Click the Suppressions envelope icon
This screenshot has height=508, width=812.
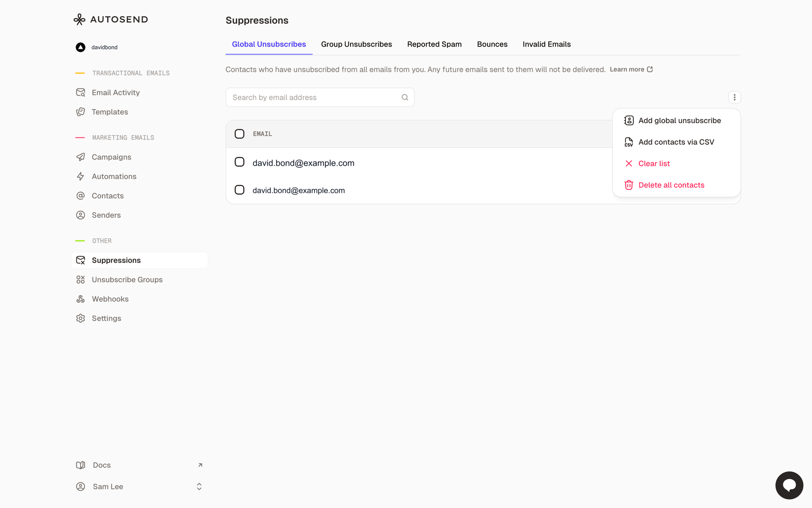[80, 260]
